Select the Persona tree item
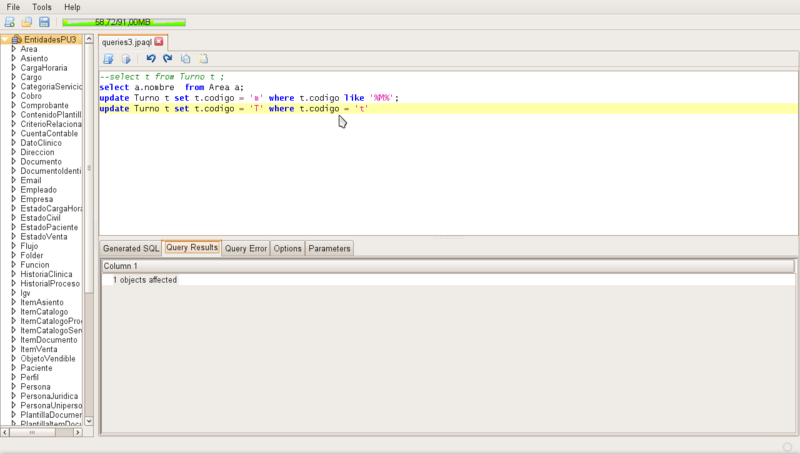800x454 pixels. 35,387
